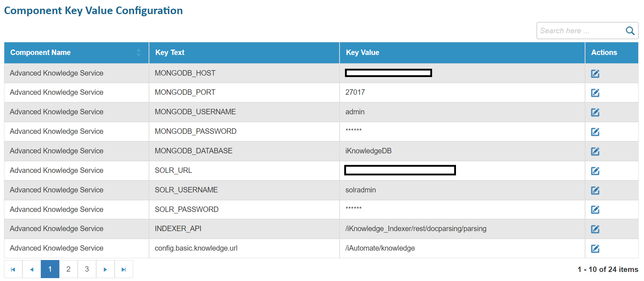Jump to the first page
This screenshot has height=281, width=644.
pyautogui.click(x=13, y=269)
